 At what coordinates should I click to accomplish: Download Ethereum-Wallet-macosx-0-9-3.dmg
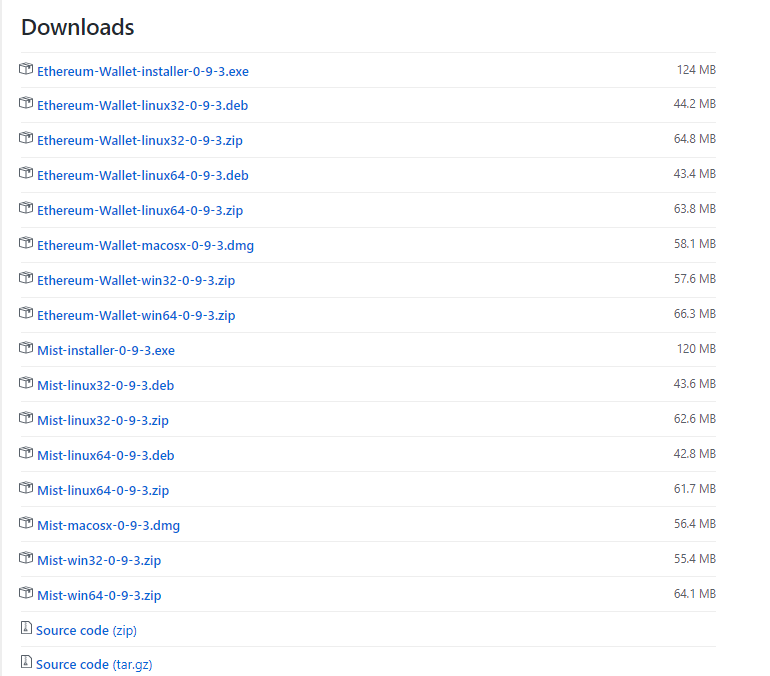145,245
